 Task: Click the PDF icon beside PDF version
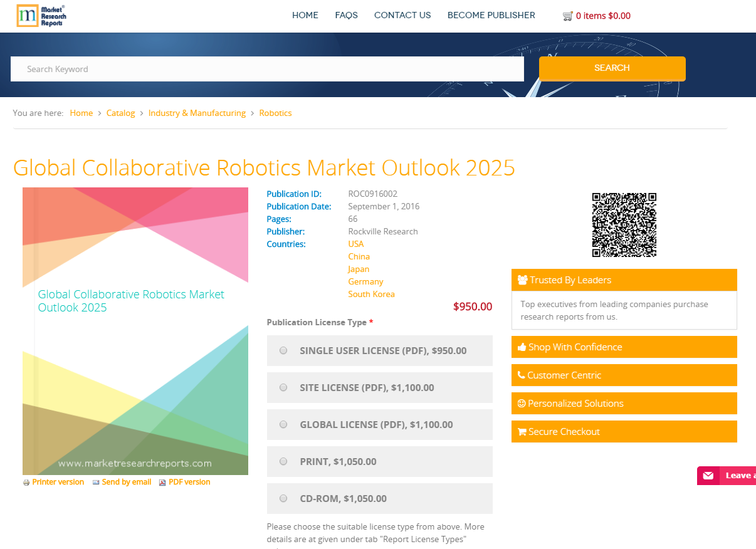[161, 482]
